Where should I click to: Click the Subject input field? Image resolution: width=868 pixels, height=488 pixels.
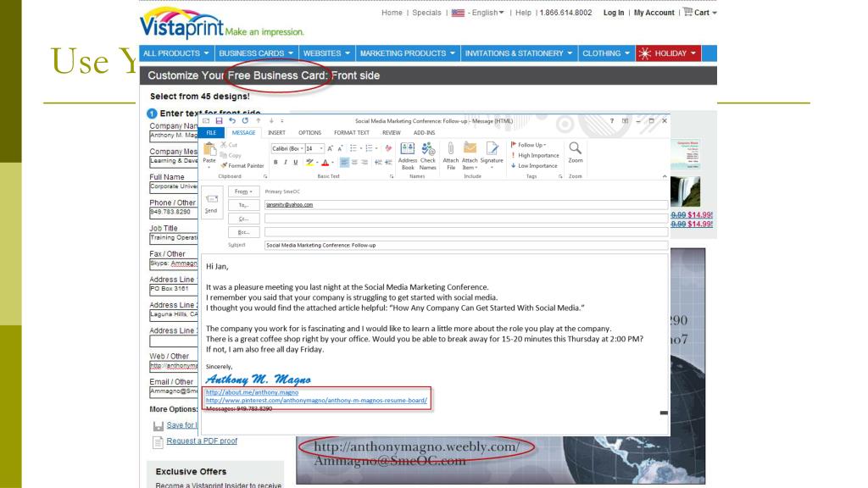click(x=465, y=245)
